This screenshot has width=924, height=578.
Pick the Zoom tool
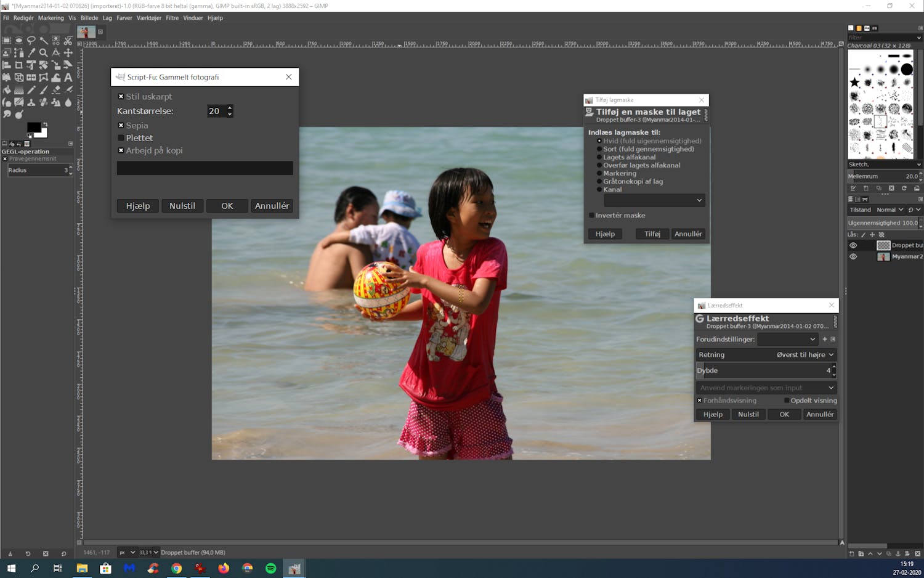[43, 52]
